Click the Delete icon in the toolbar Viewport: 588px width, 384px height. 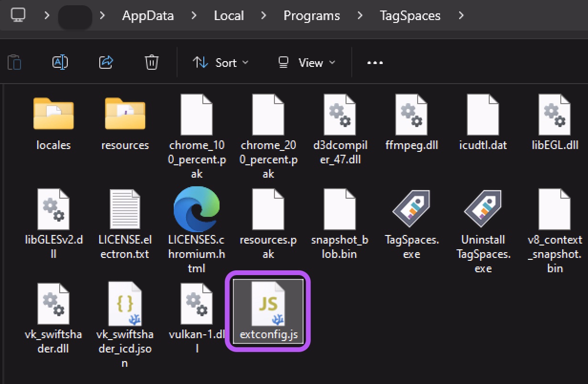tap(151, 62)
